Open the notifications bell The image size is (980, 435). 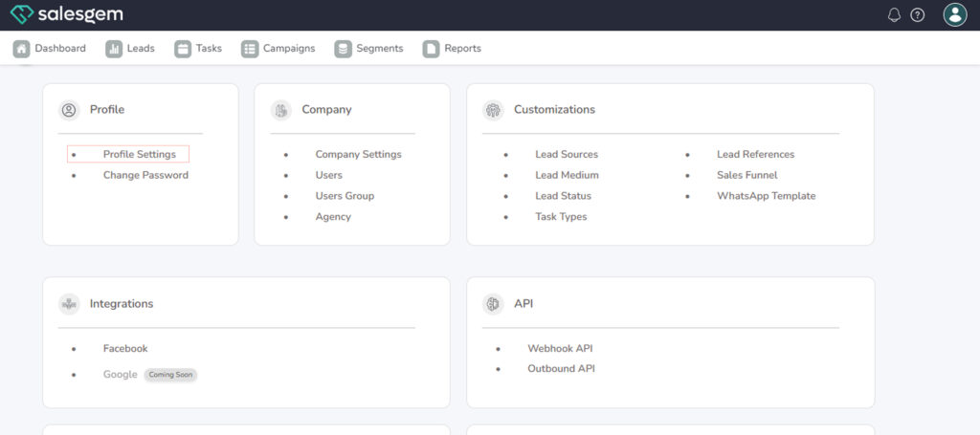pyautogui.click(x=895, y=15)
